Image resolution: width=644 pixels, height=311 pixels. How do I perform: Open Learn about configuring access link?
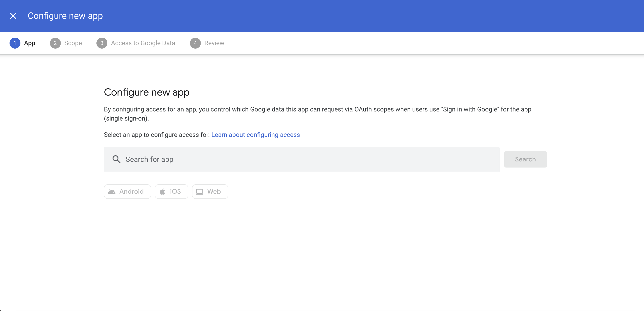tap(256, 135)
